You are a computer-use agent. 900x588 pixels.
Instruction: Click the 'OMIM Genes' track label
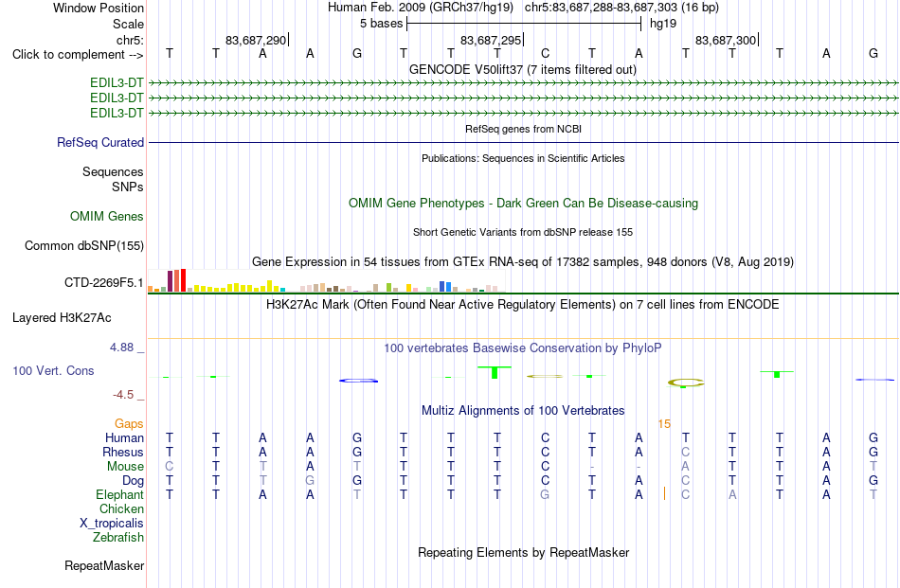tap(107, 216)
